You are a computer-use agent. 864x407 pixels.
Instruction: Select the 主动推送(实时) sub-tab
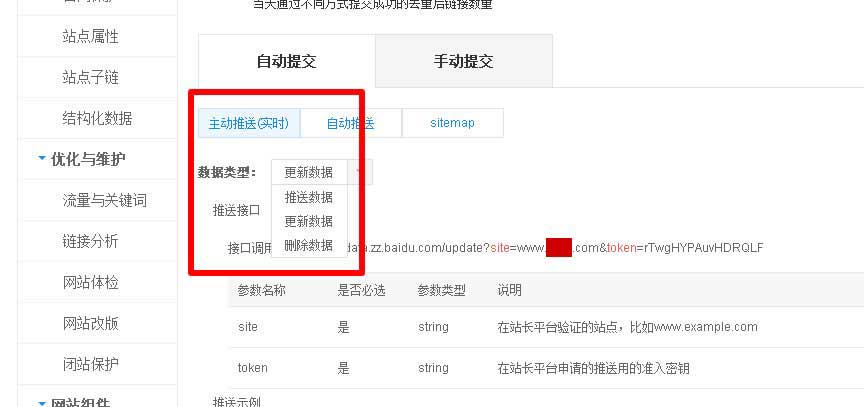249,123
